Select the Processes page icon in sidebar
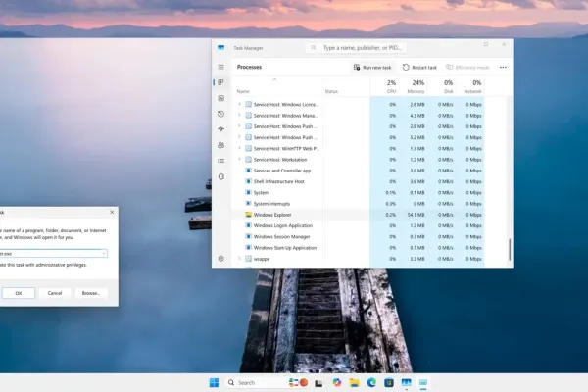The width and height of the screenshot is (588, 392). tap(220, 82)
